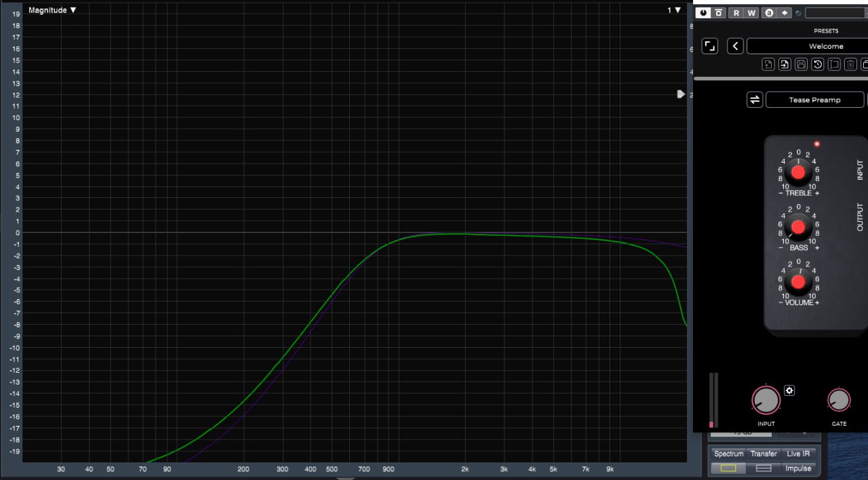Click the VOLUME knob on the preamp
The image size is (868, 480).
tap(798, 281)
